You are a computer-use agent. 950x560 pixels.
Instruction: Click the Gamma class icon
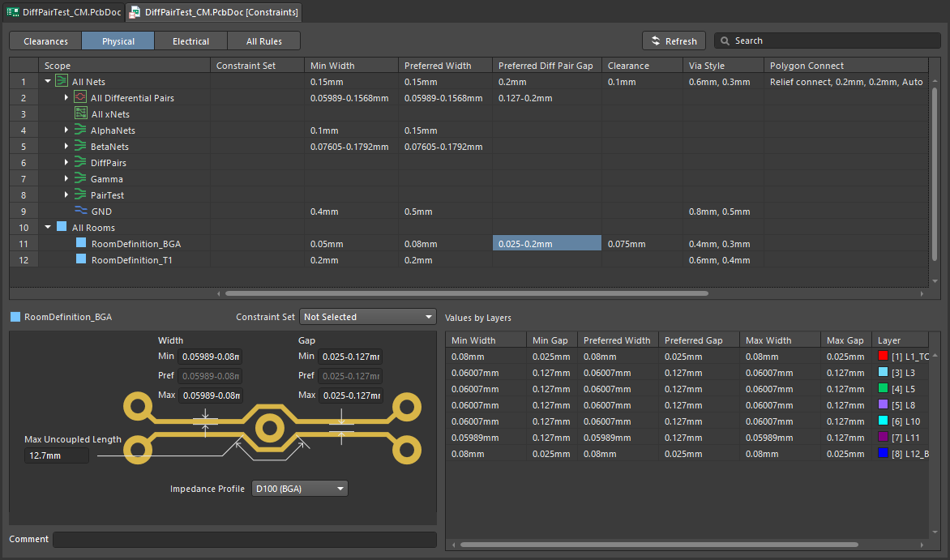tap(80, 179)
